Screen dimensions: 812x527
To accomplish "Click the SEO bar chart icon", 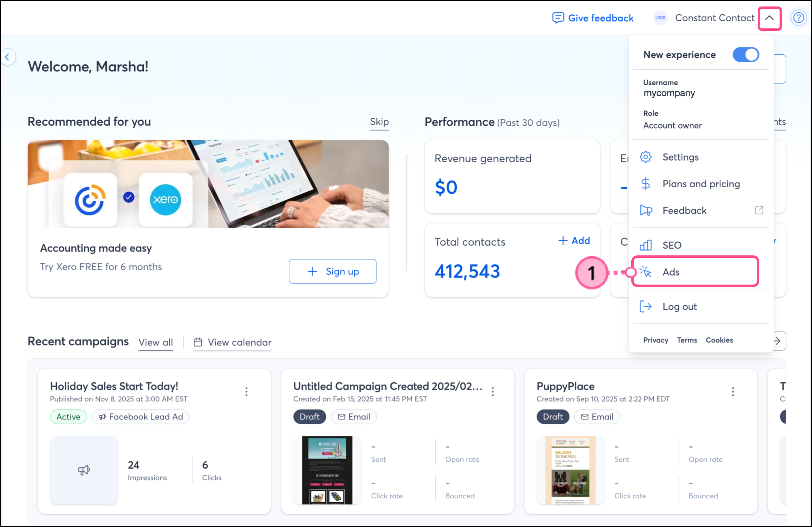I will (645, 245).
